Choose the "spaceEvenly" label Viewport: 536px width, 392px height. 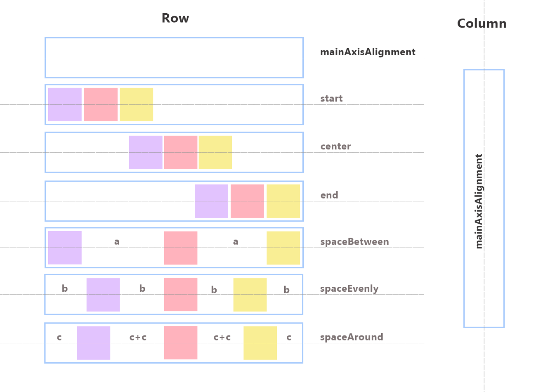click(349, 289)
